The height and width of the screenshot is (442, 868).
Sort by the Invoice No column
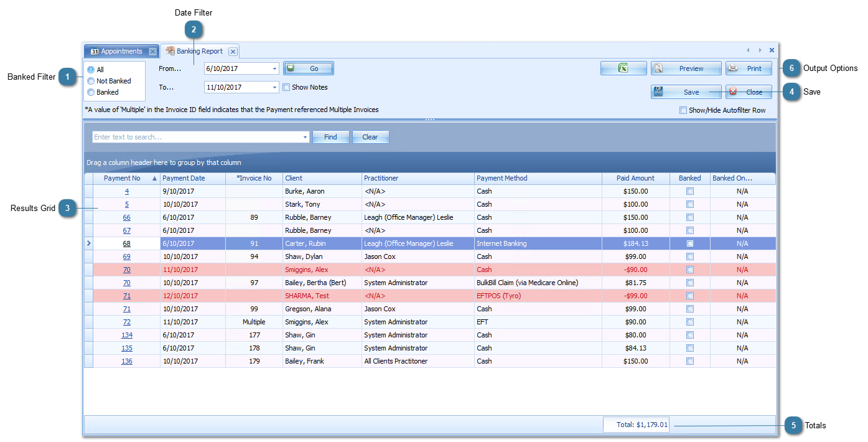coord(254,178)
